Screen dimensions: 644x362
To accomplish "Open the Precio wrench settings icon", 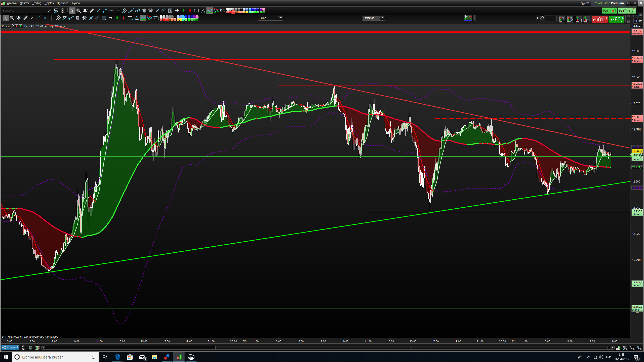I will 12,26.
